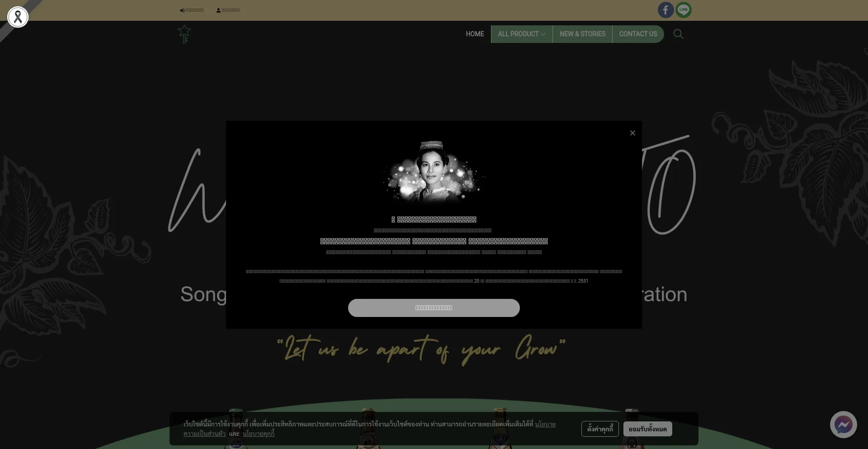The height and width of the screenshot is (449, 868).
Task: Click the black mourning ribbon icon
Action: (18, 17)
